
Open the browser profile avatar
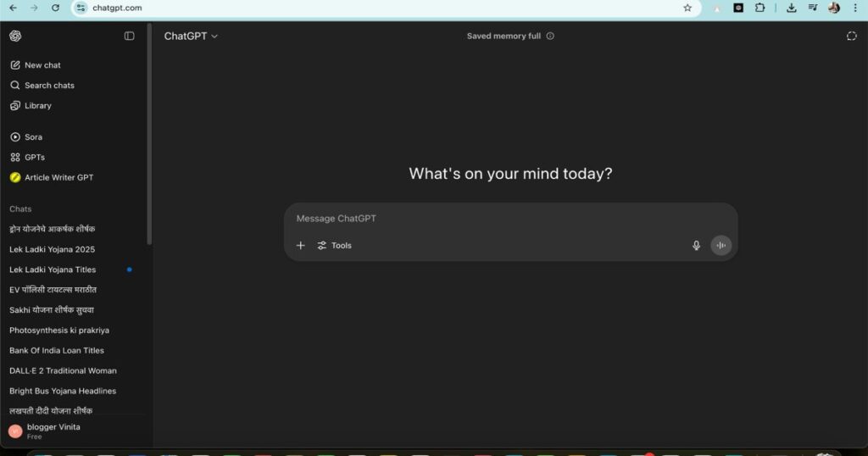[x=834, y=8]
